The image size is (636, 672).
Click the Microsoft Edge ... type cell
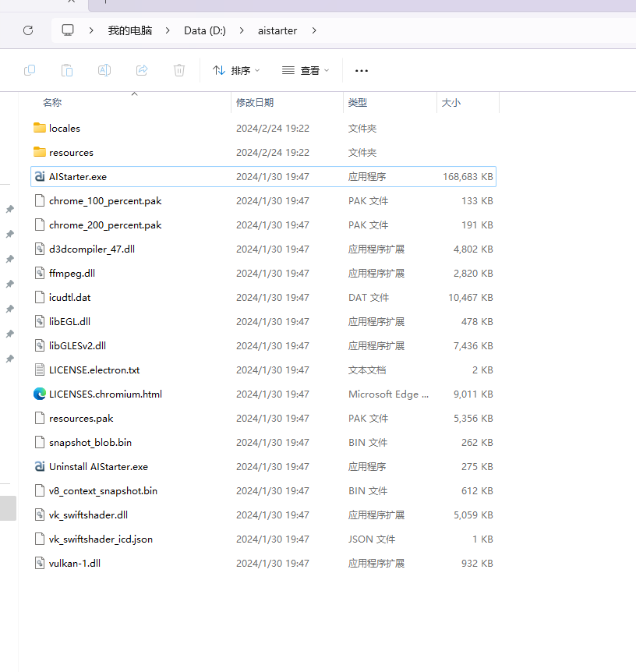(x=388, y=394)
